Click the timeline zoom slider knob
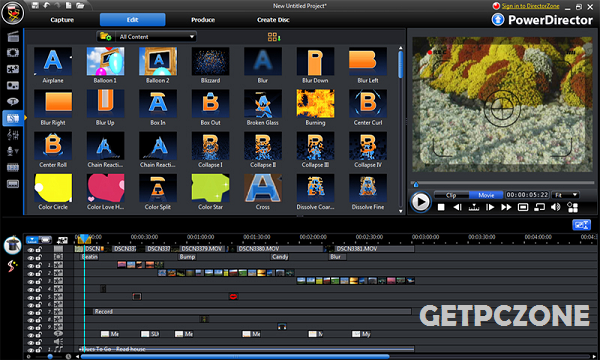 click(50, 357)
